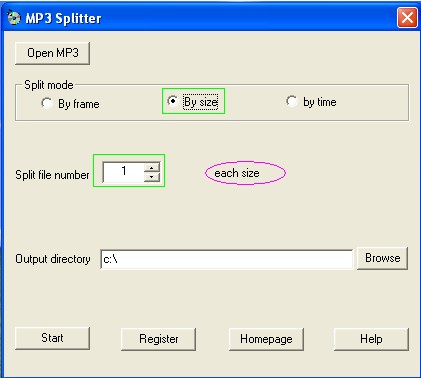Click the output directory text field
Image resolution: width=421 pixels, height=378 pixels.
click(x=226, y=259)
